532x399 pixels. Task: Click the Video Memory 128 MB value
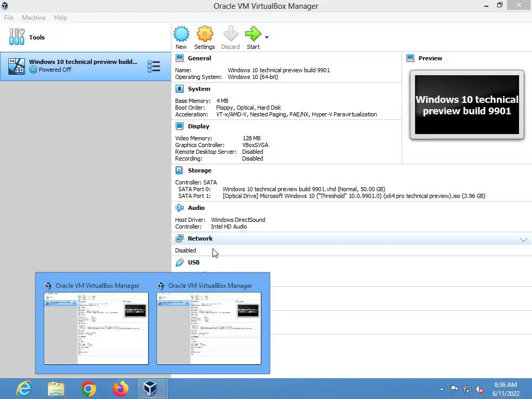pyautogui.click(x=251, y=138)
